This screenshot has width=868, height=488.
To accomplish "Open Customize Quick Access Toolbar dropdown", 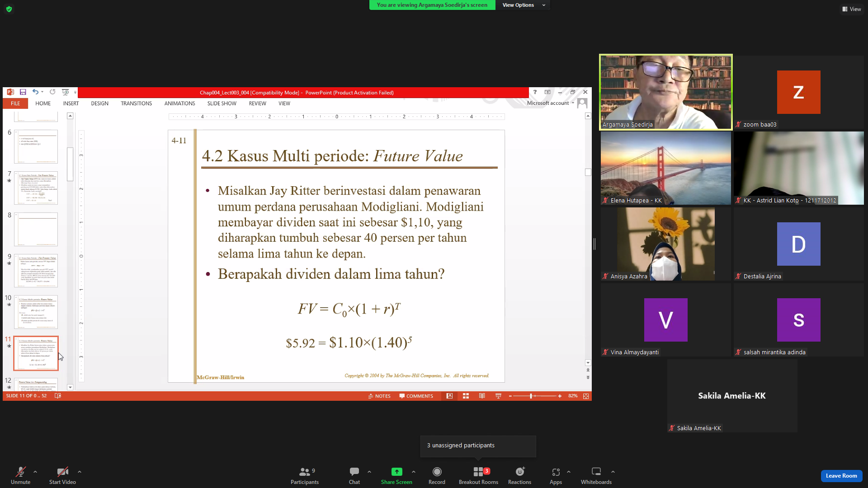I will (75, 92).
